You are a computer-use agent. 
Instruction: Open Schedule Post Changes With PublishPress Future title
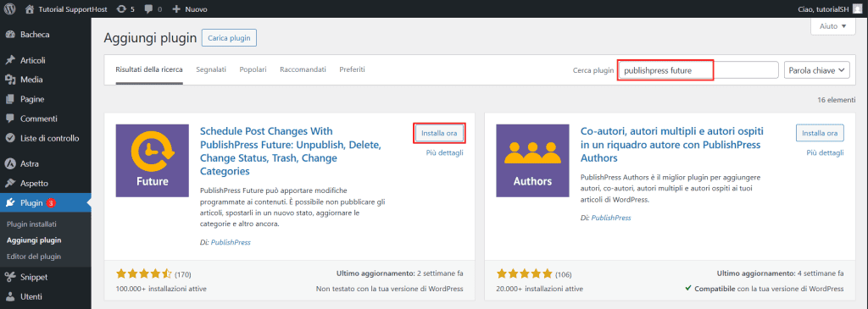tap(290, 152)
